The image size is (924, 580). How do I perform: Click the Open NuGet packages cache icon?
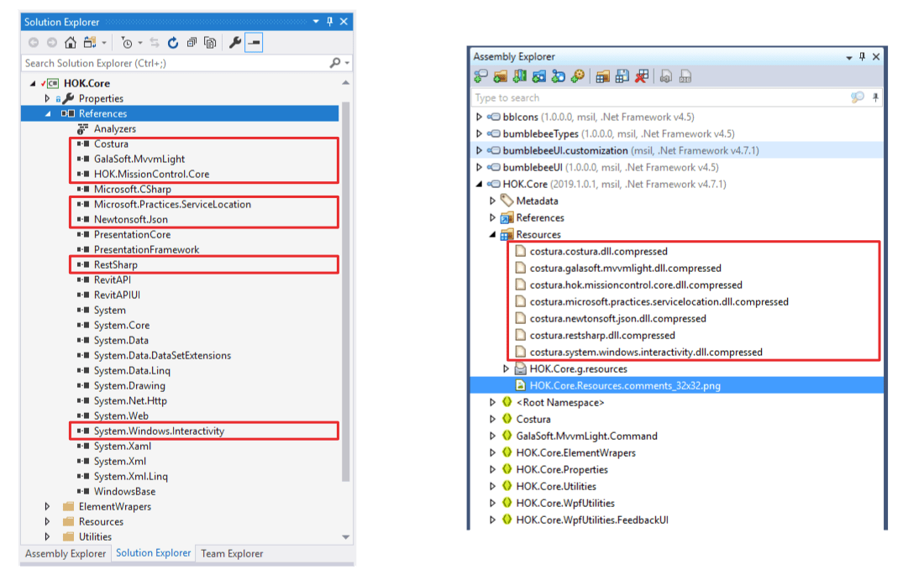[x=558, y=76]
